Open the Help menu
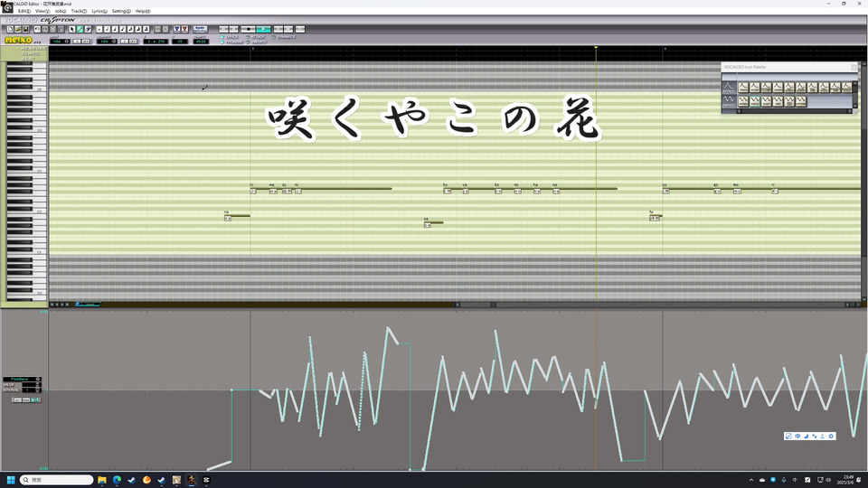The width and height of the screenshot is (868, 488). (143, 11)
